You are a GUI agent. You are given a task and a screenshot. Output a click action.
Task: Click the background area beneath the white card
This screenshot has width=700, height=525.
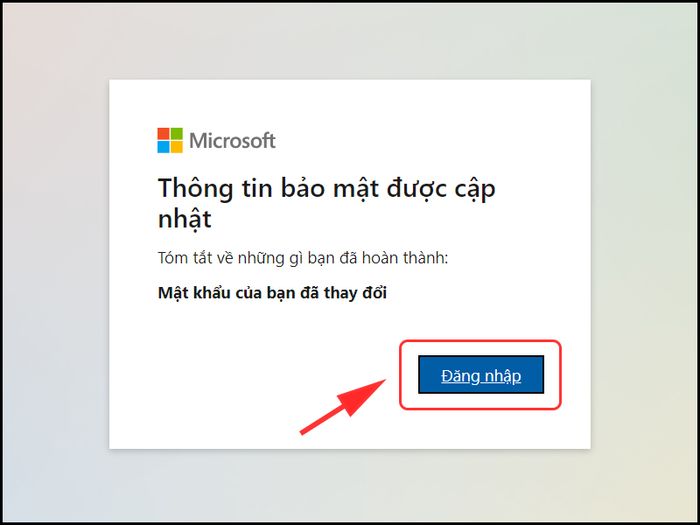coord(350,485)
